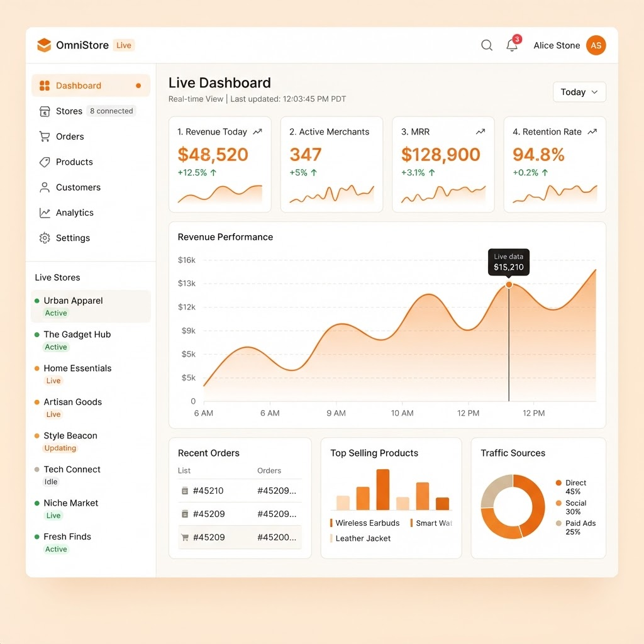
Task: Open the Active Merchants card
Action: click(x=331, y=164)
